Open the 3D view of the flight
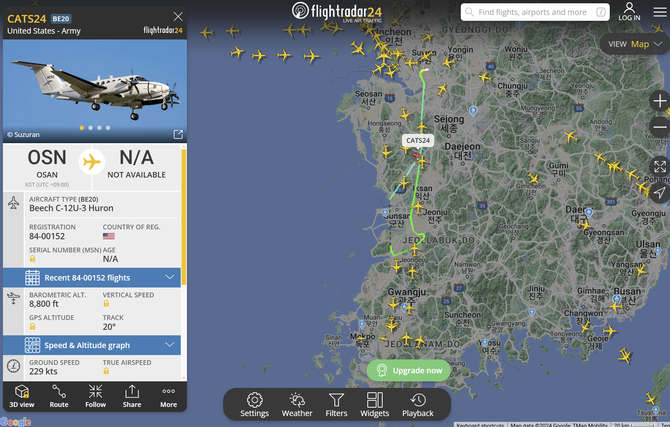The image size is (670, 427). click(22, 395)
